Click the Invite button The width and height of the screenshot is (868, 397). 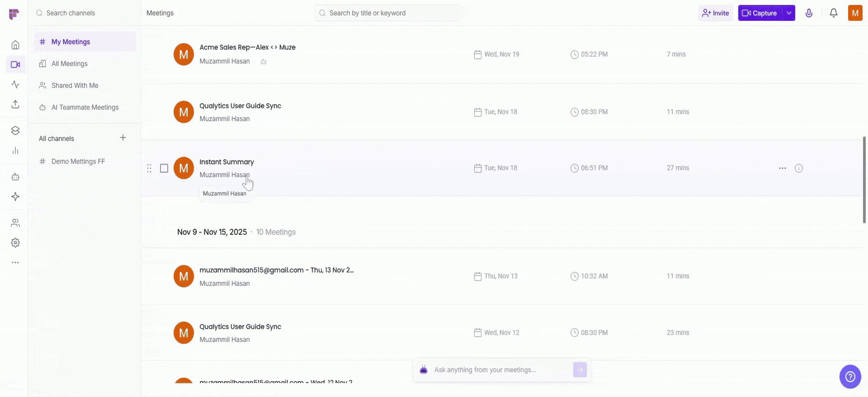(x=715, y=13)
